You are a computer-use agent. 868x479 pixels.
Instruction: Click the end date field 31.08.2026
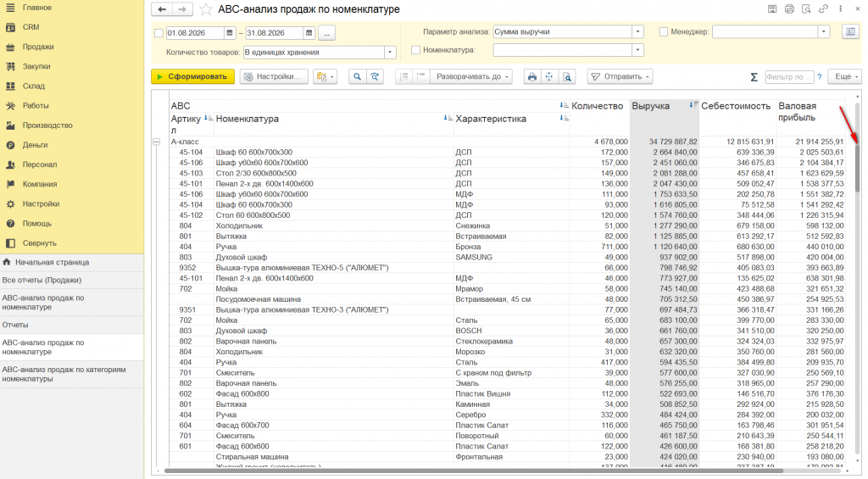[275, 33]
